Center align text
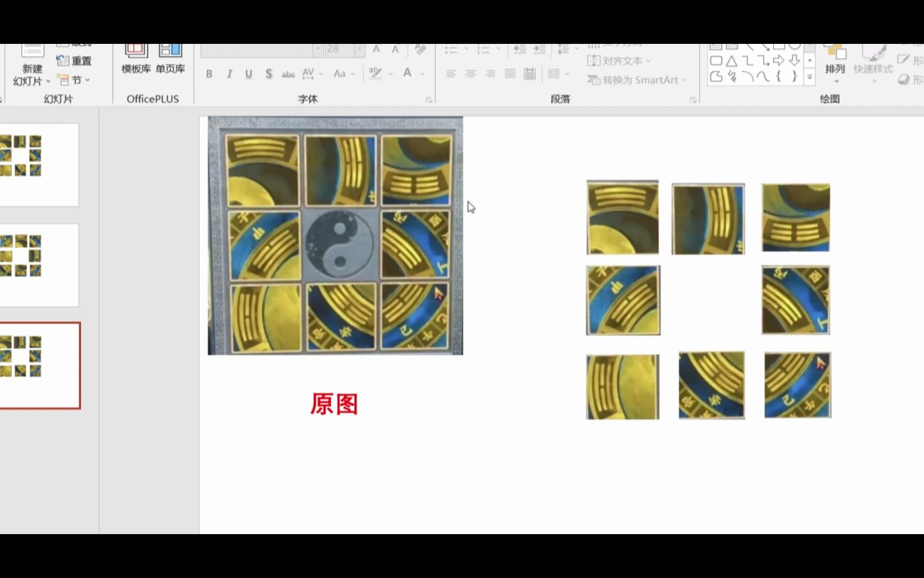This screenshot has width=924, height=578. [471, 74]
